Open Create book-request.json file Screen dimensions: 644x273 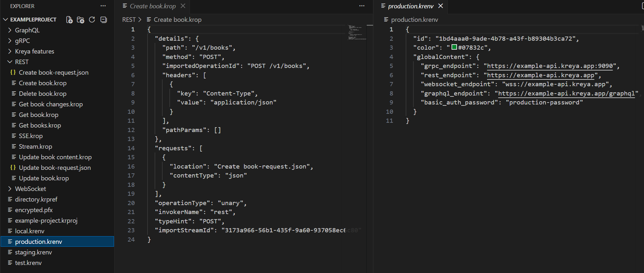[x=53, y=72]
